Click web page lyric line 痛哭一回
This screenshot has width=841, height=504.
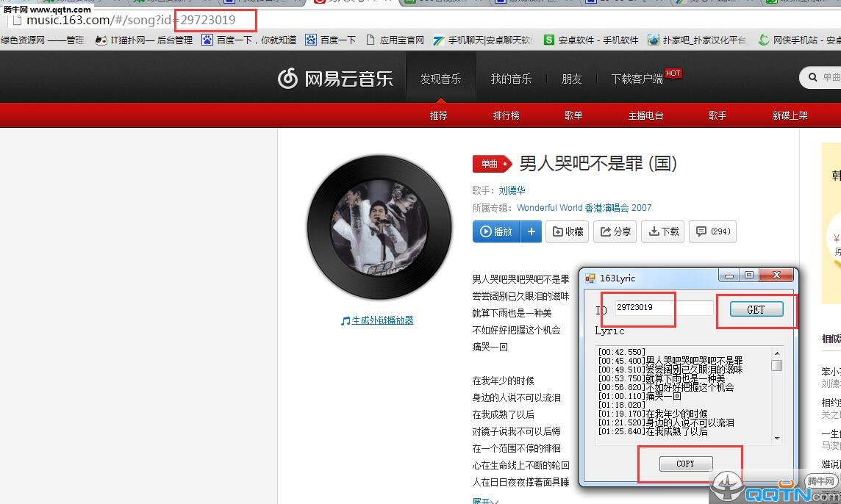point(490,347)
